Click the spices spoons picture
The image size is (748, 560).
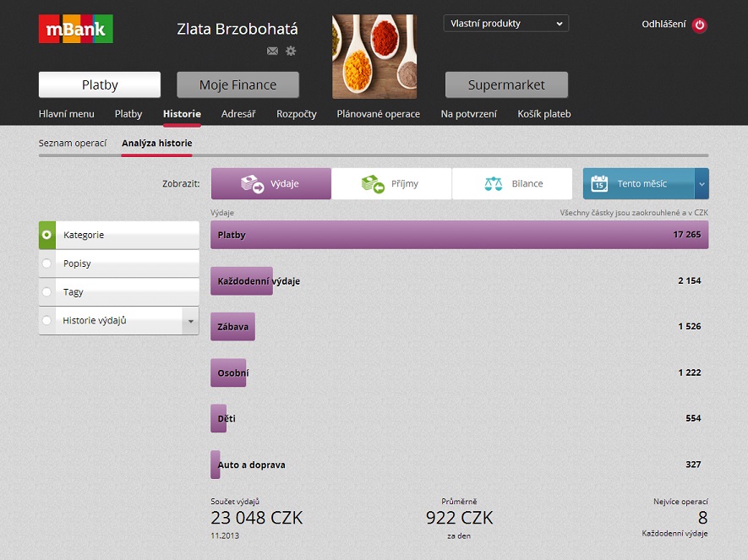pos(374,57)
